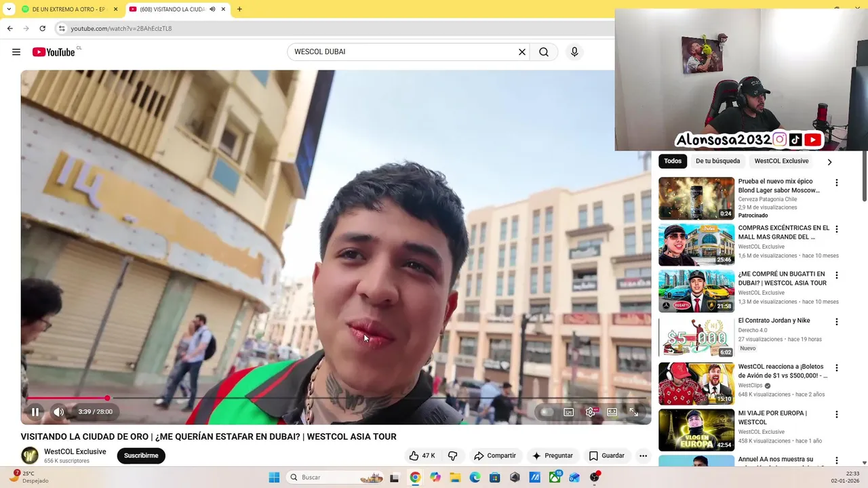Screen dimensions: 868x488
Task: Start voice search with microphone icon
Action: click(574, 52)
